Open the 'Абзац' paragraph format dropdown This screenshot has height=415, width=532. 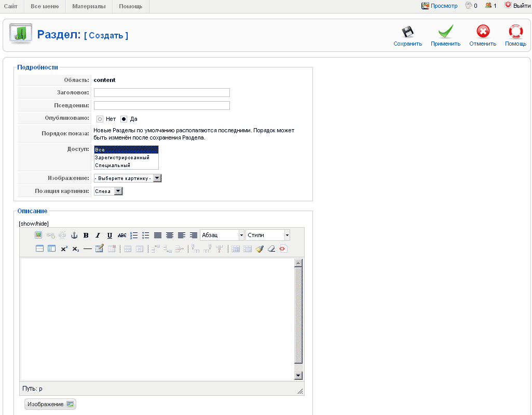[x=222, y=236]
